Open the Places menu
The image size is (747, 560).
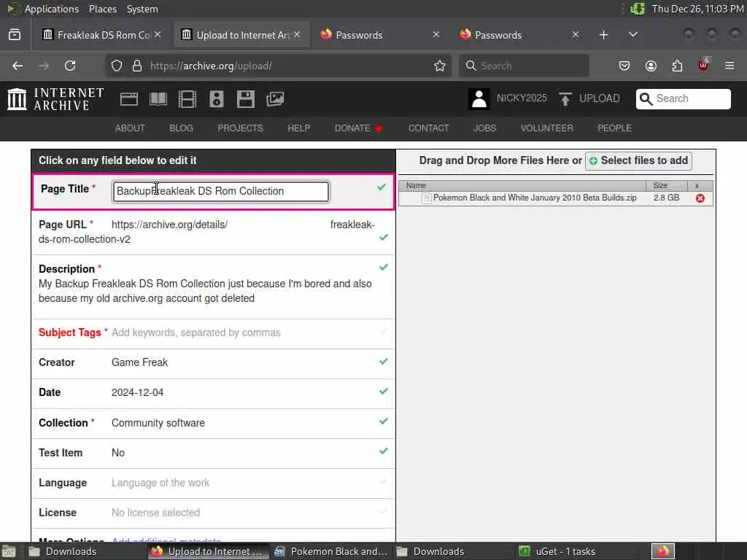102,9
